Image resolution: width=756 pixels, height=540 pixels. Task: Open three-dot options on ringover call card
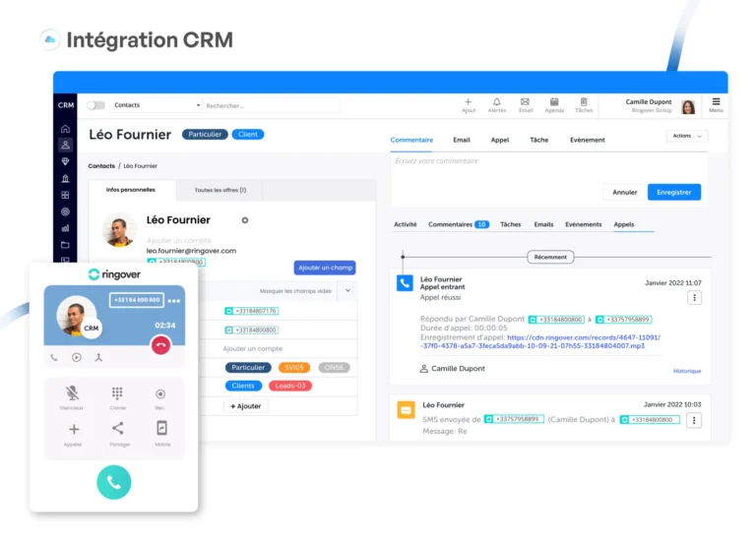click(174, 301)
